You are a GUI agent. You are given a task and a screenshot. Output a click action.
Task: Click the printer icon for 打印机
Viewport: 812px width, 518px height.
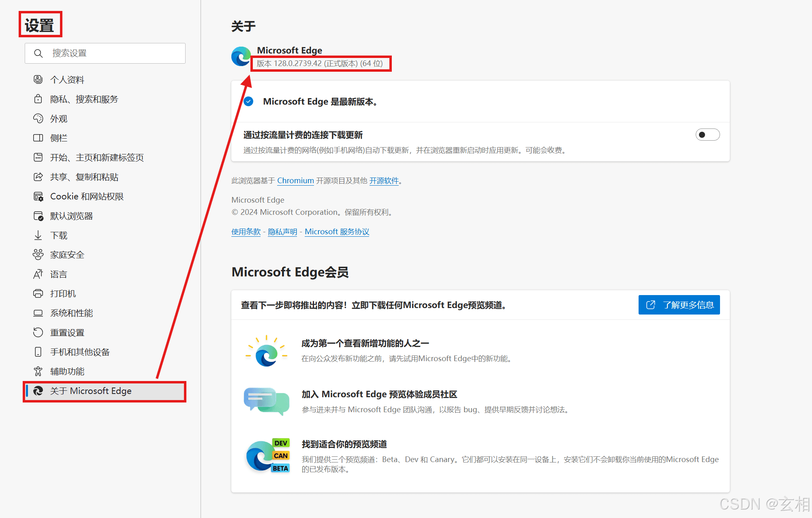[x=38, y=293]
